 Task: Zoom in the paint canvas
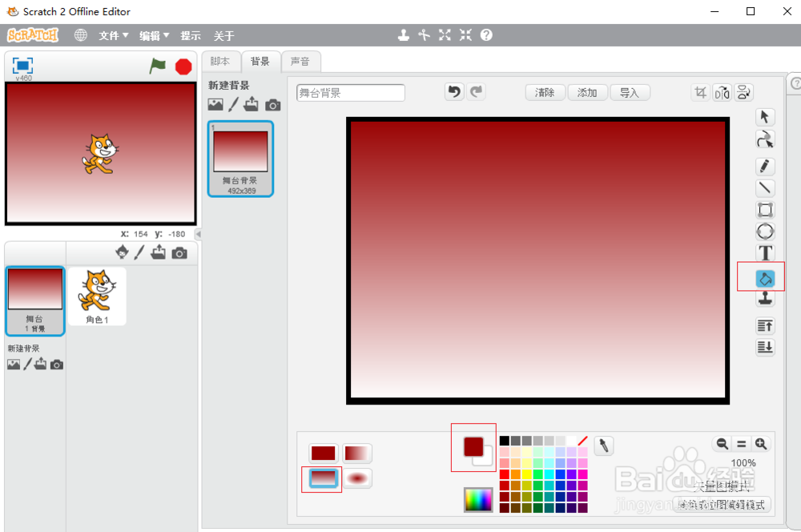click(761, 444)
